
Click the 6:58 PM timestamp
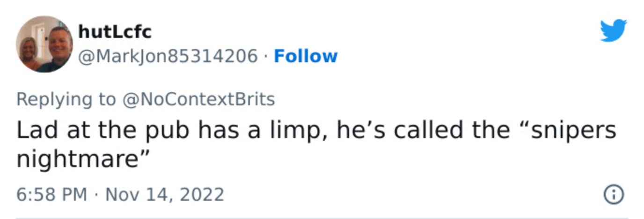click(x=51, y=194)
